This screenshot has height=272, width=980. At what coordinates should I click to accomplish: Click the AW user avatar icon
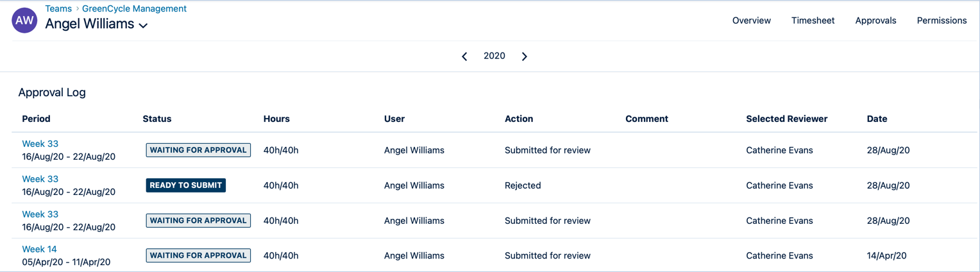(24, 21)
